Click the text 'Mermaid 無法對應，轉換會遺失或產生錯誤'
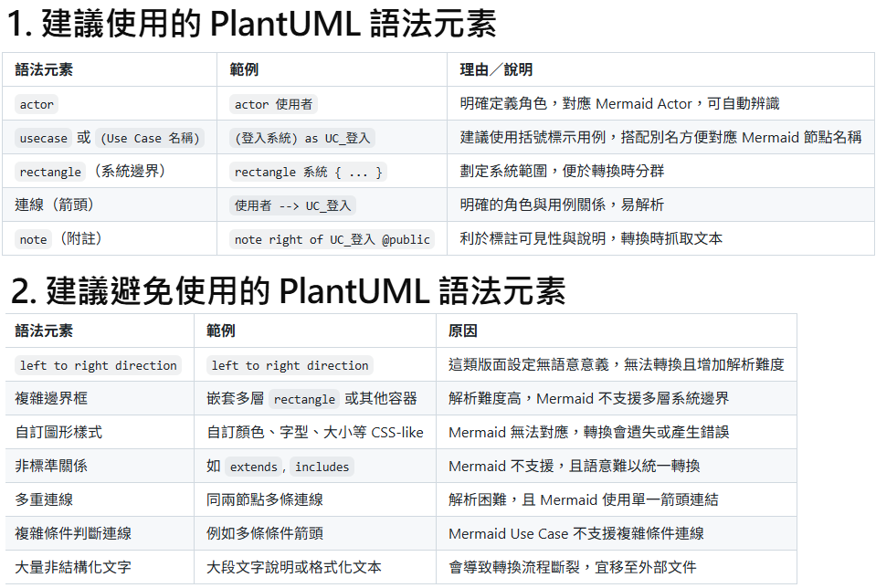 589,432
